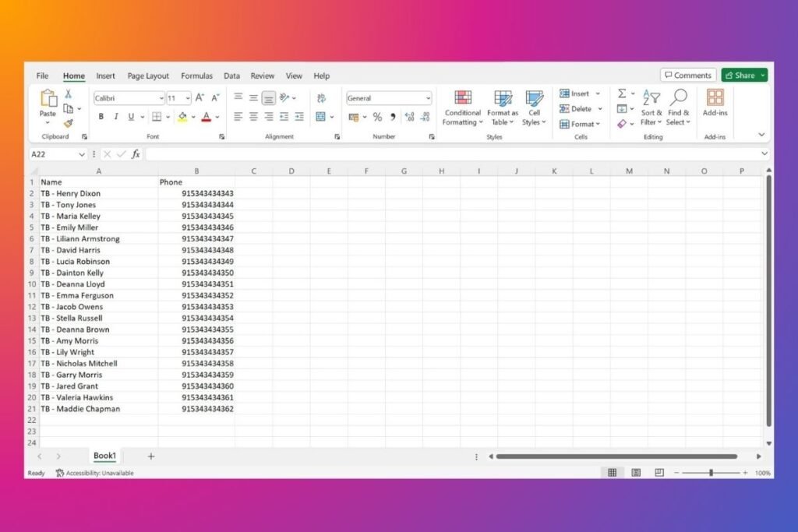Center text horizontally
Screen dimensions: 798x532
[x=253, y=117]
